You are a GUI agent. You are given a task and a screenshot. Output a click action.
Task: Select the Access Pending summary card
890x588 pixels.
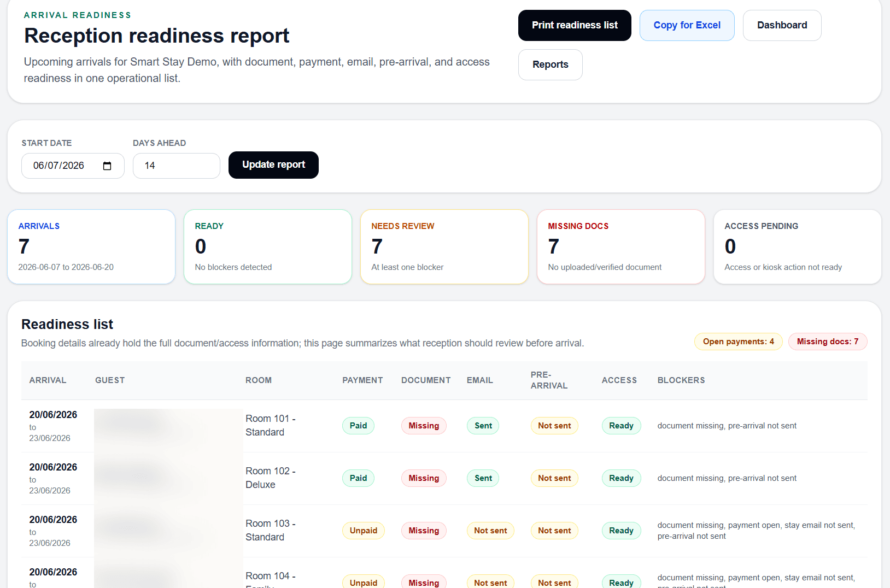(798, 247)
